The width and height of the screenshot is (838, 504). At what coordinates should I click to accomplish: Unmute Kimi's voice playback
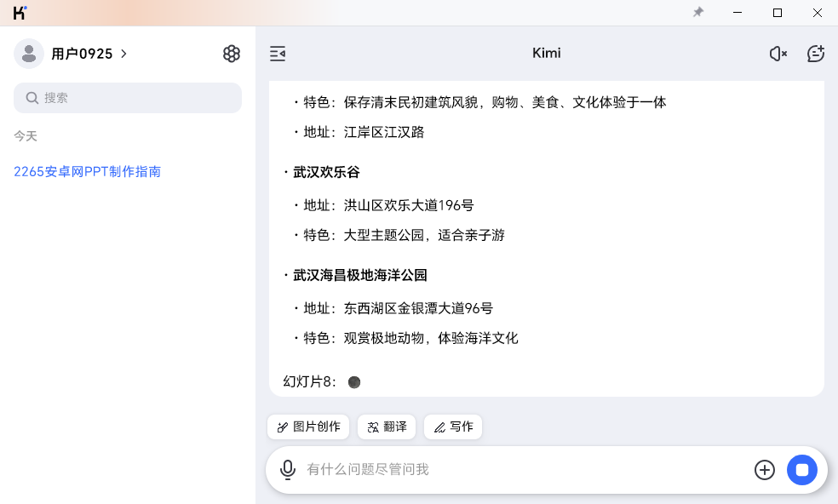point(777,53)
